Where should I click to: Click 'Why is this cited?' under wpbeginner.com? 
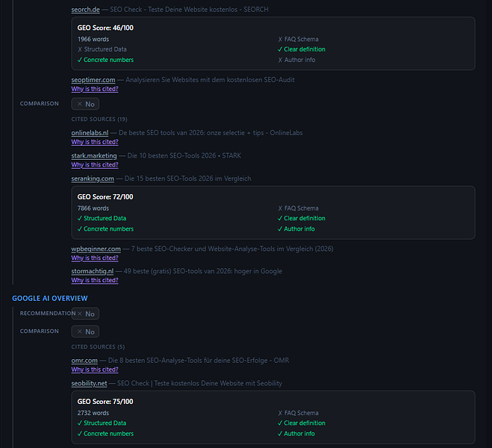[95, 258]
